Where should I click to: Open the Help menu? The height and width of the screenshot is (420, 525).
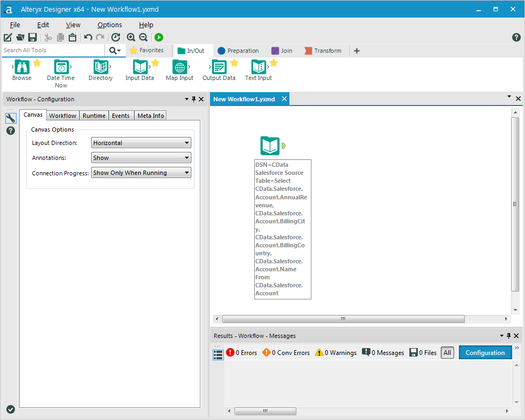tap(146, 25)
